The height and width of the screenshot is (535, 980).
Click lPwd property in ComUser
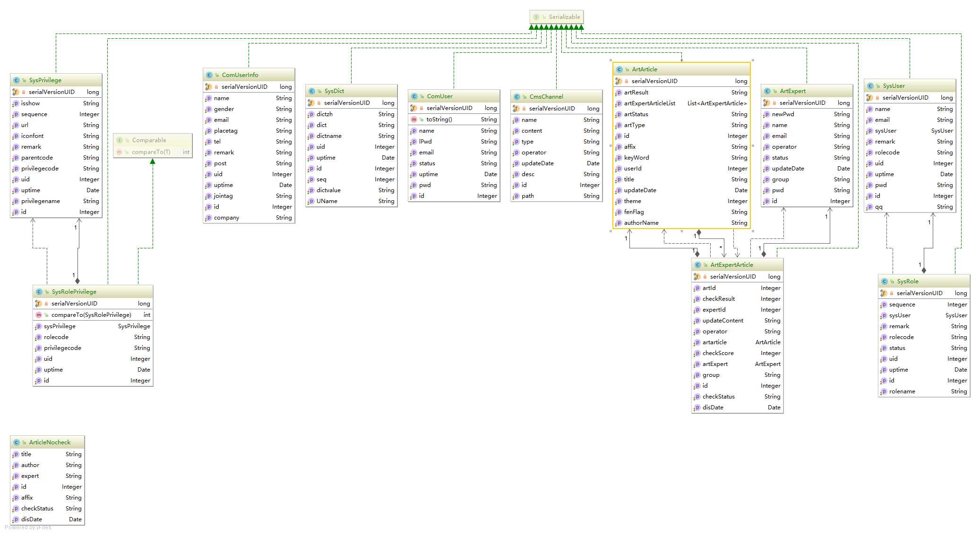point(454,142)
